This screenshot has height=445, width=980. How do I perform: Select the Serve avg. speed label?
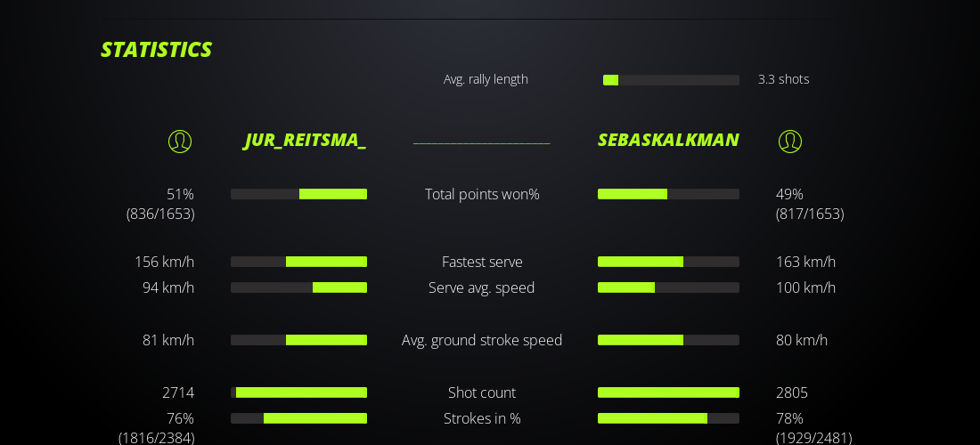point(482,287)
